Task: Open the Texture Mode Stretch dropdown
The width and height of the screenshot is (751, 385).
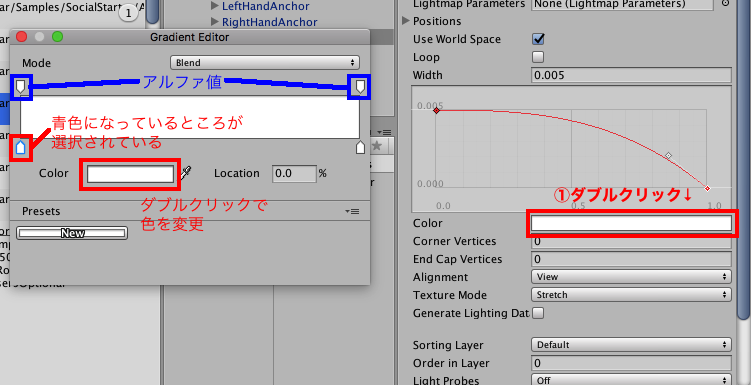Action: click(631, 295)
